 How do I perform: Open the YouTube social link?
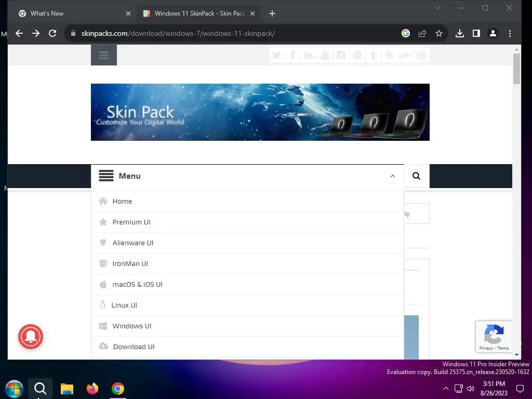coord(325,55)
